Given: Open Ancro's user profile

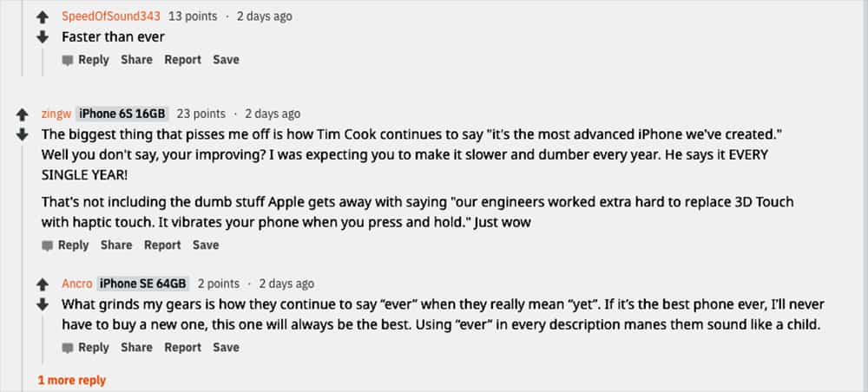Looking at the screenshot, I should point(76,284).
